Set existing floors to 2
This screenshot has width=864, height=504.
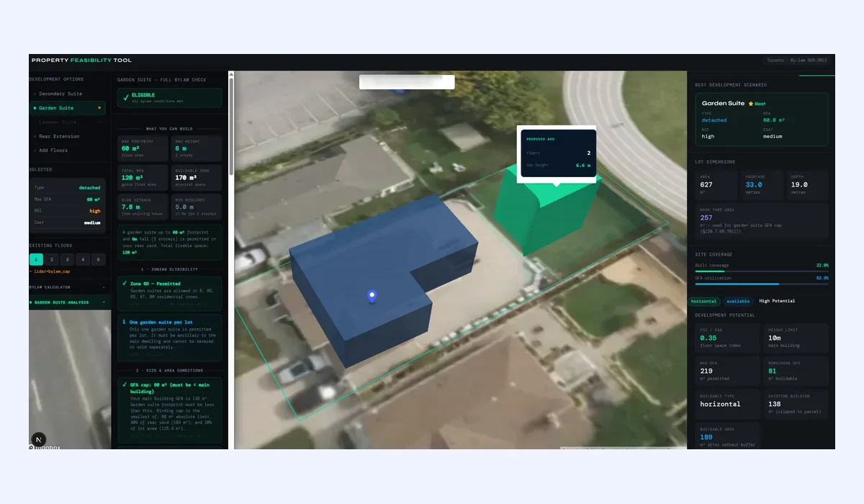(52, 259)
